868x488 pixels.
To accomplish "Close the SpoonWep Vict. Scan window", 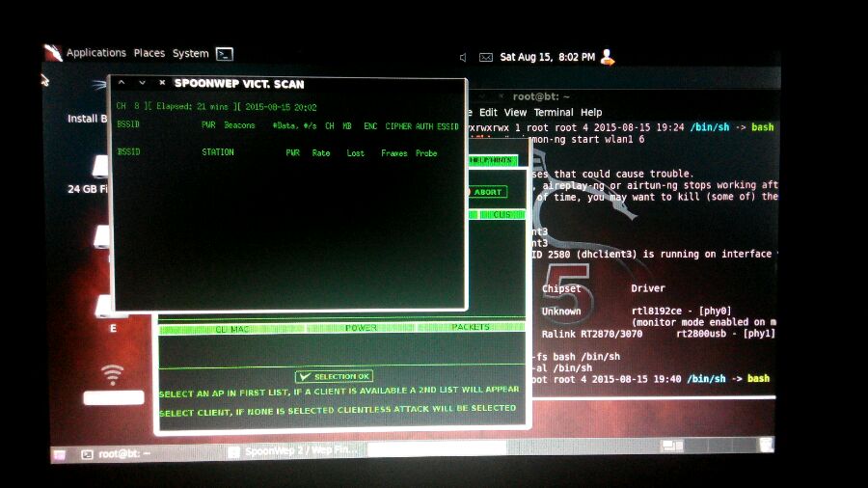I will click(162, 83).
